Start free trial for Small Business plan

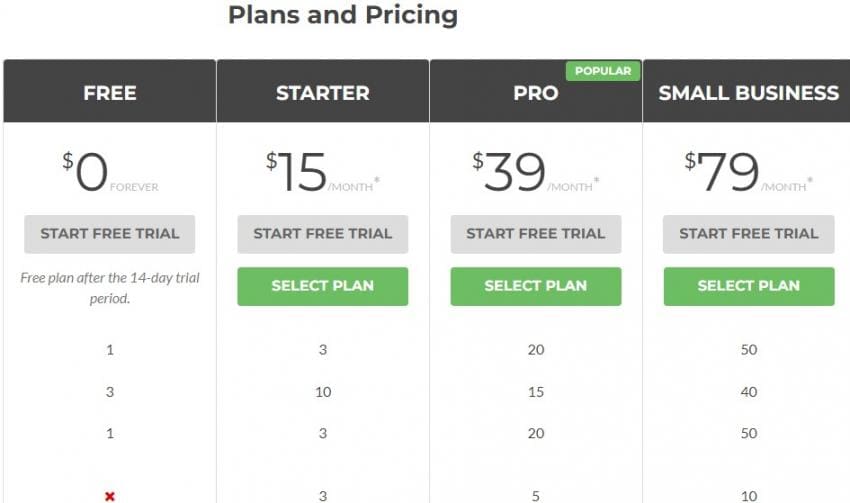(x=748, y=234)
